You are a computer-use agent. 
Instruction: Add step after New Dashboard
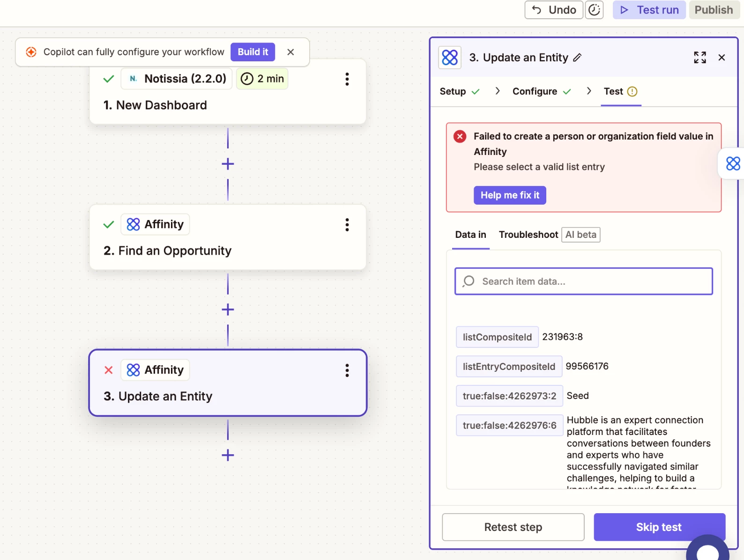[x=228, y=164]
